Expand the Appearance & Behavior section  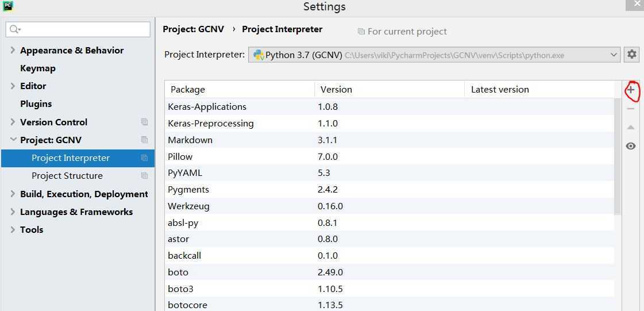tap(13, 51)
